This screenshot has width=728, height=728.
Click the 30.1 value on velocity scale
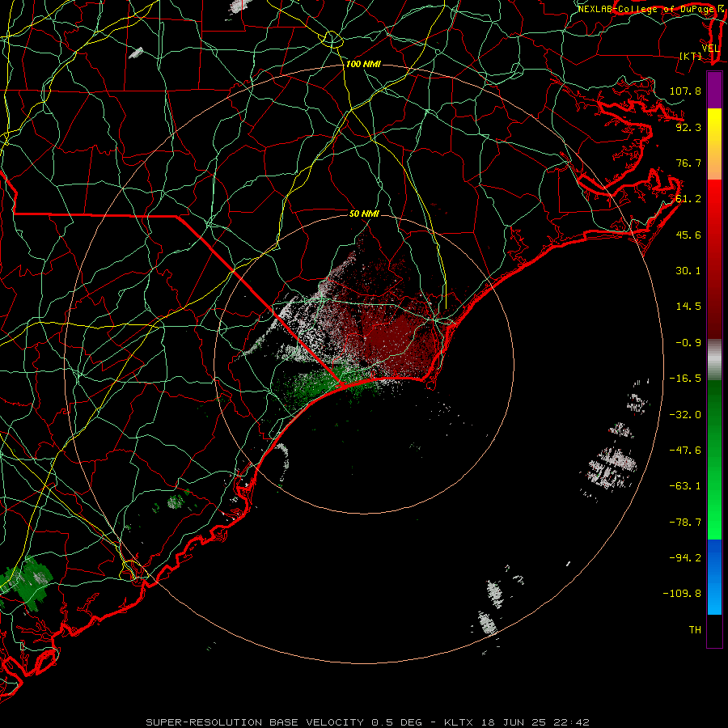[x=688, y=271]
